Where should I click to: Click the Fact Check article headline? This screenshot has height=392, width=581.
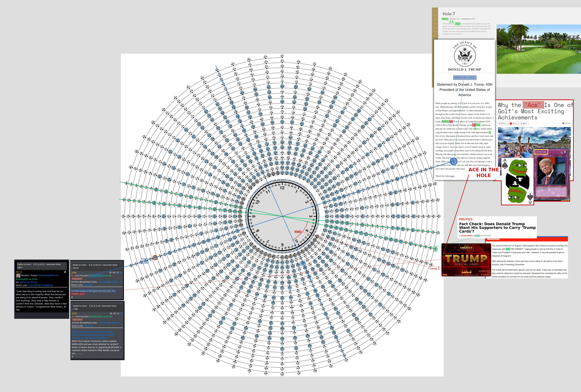[497, 228]
